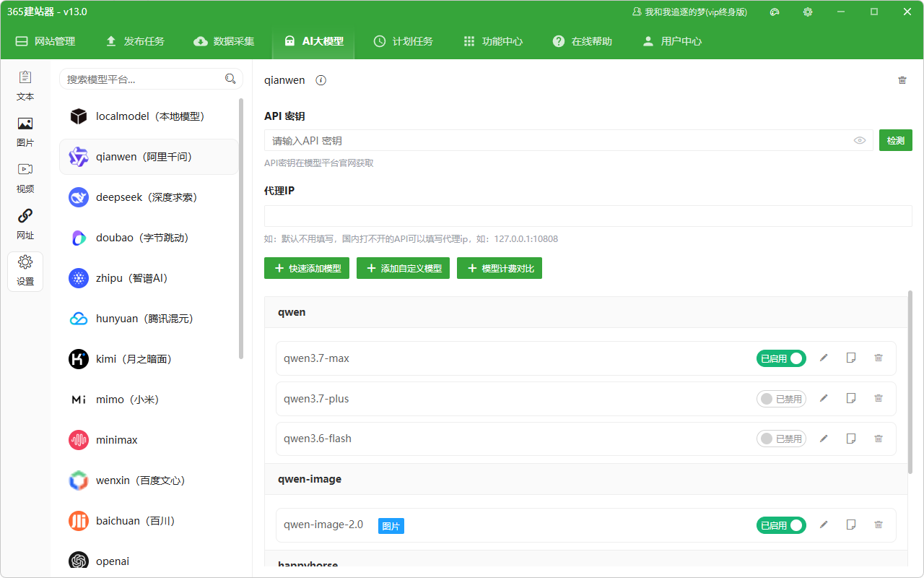This screenshot has height=578, width=924.
Task: Select the zhipu (智谱AI) platform
Action: [x=149, y=278]
